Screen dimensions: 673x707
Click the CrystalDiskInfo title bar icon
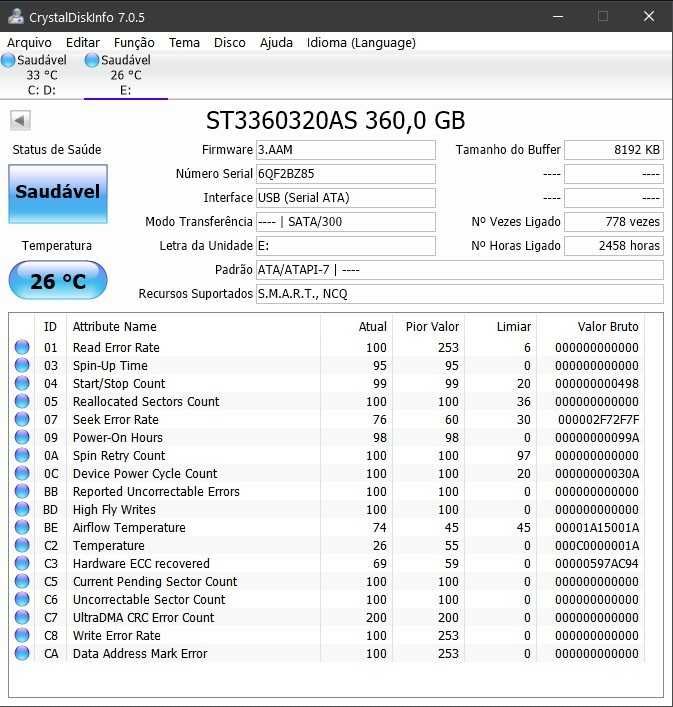point(16,17)
